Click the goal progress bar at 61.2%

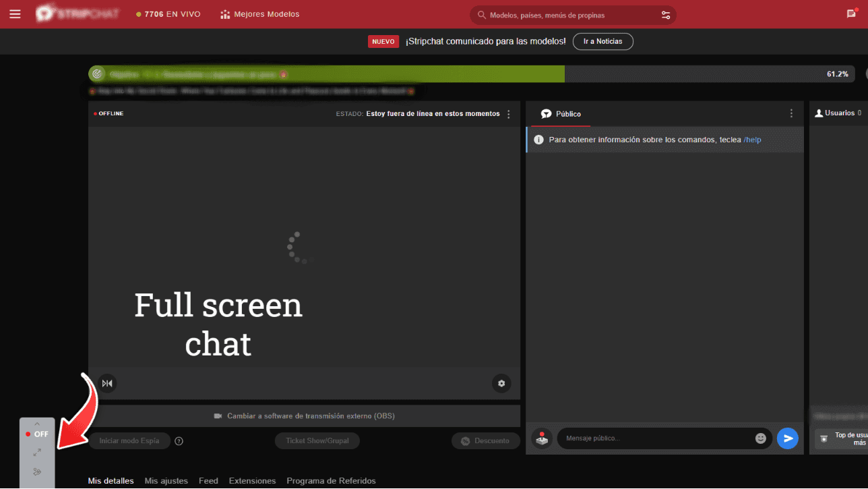point(472,74)
